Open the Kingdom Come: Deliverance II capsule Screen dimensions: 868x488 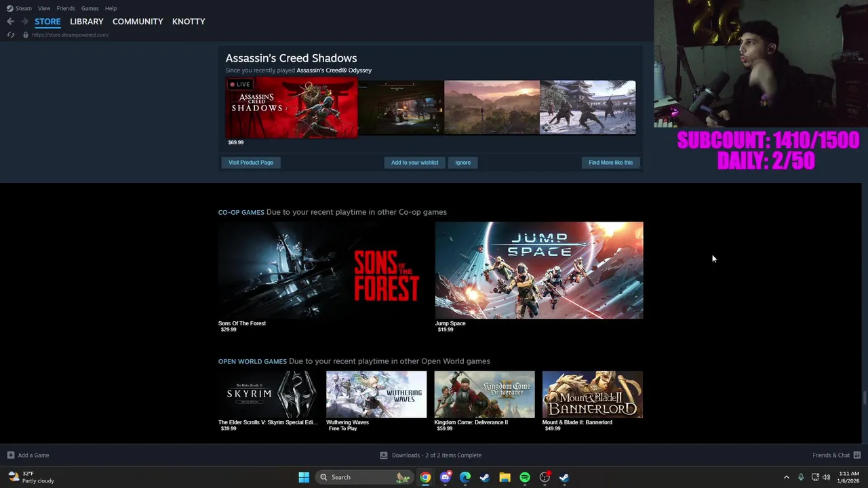(x=484, y=394)
